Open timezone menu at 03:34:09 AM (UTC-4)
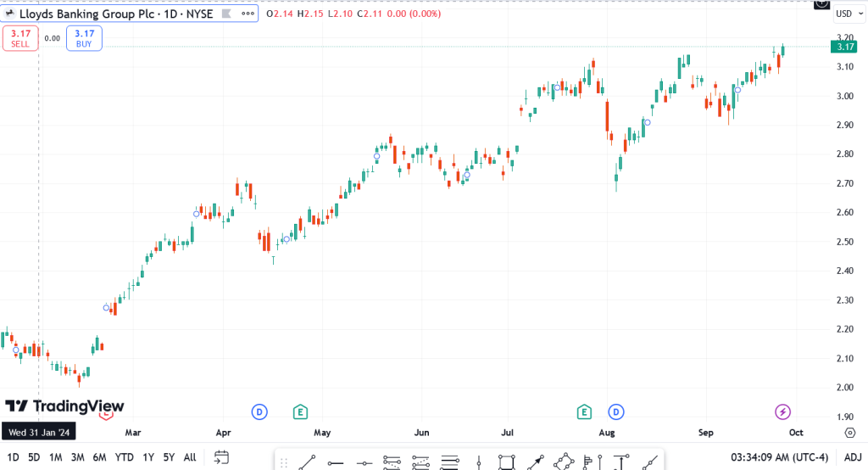This screenshot has width=868, height=470. point(780,457)
